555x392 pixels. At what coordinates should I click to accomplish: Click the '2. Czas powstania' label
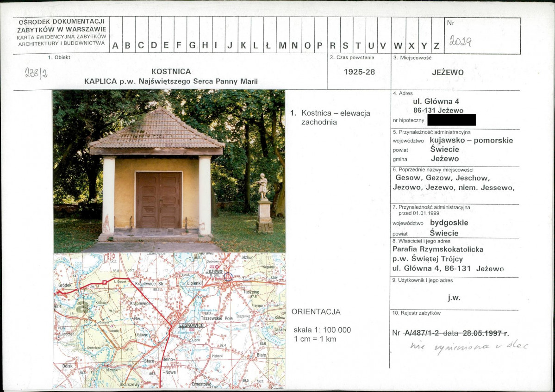pos(352,57)
